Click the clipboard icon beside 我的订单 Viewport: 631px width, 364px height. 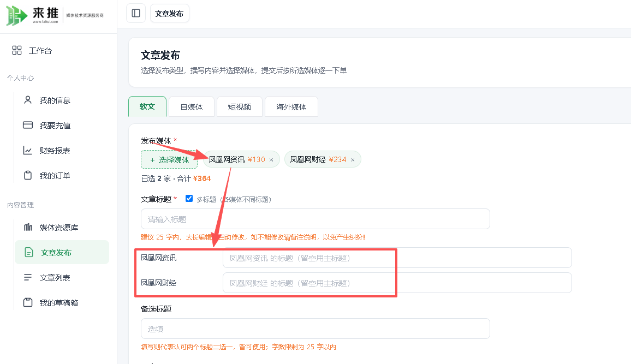click(x=28, y=175)
